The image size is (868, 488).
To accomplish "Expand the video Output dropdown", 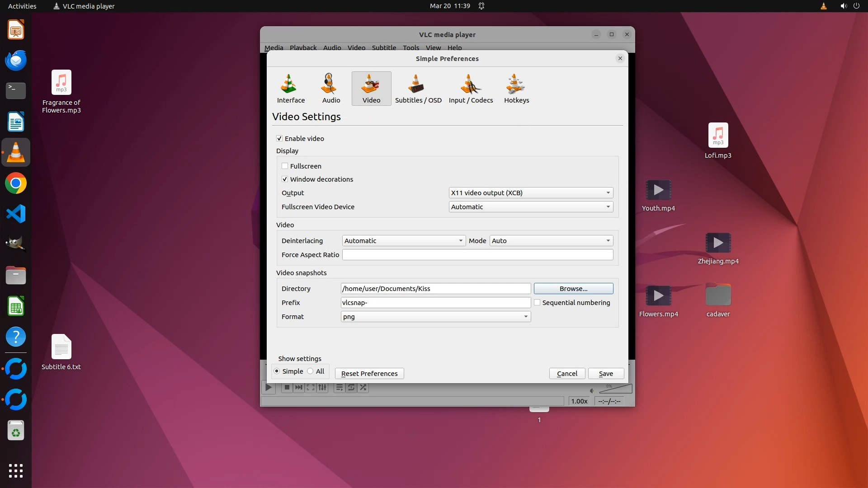I will 531,193.
